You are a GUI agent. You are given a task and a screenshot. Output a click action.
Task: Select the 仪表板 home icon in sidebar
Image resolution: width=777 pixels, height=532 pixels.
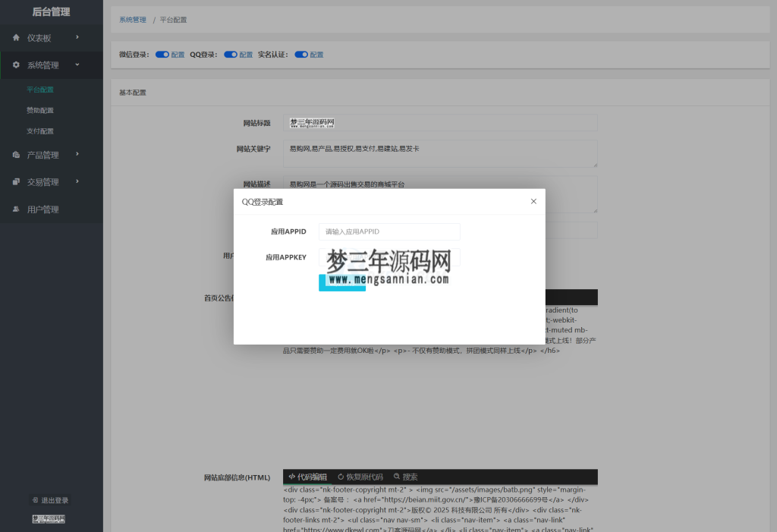click(x=16, y=38)
